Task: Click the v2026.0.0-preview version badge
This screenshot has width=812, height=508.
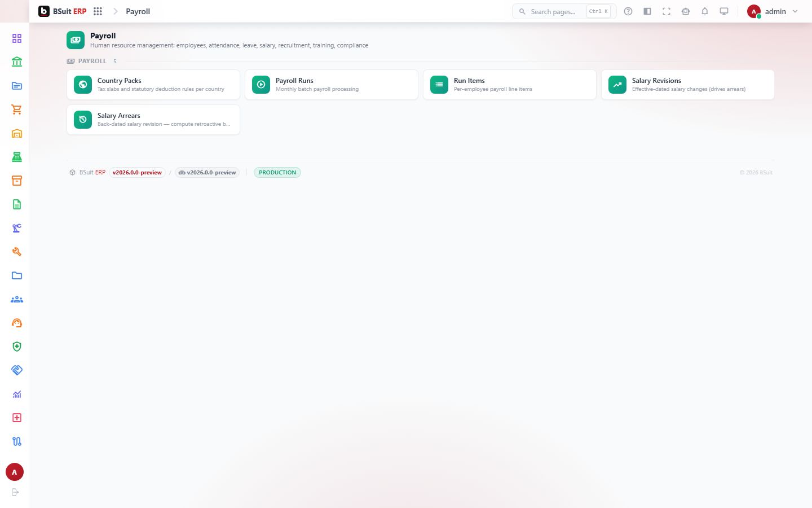Action: pos(137,173)
